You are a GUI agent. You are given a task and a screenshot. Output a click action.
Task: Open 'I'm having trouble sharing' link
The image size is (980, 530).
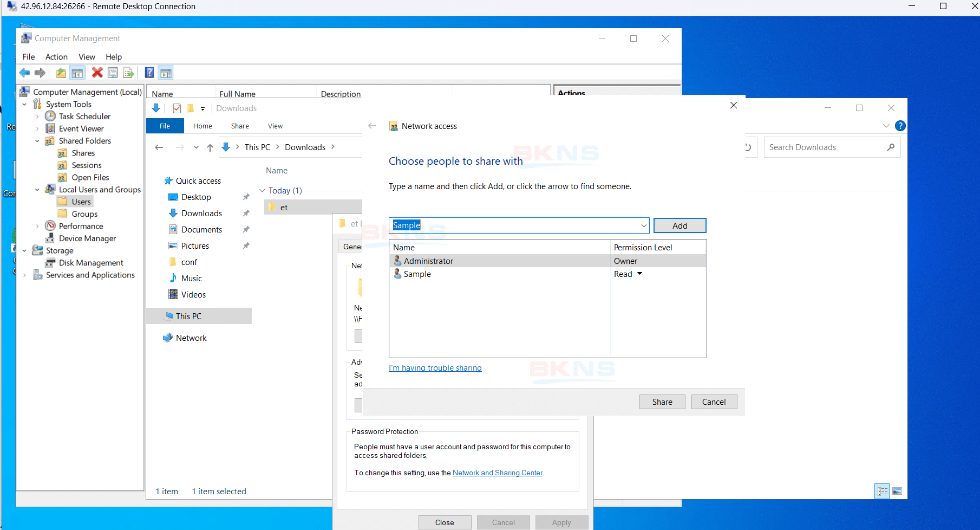435,368
